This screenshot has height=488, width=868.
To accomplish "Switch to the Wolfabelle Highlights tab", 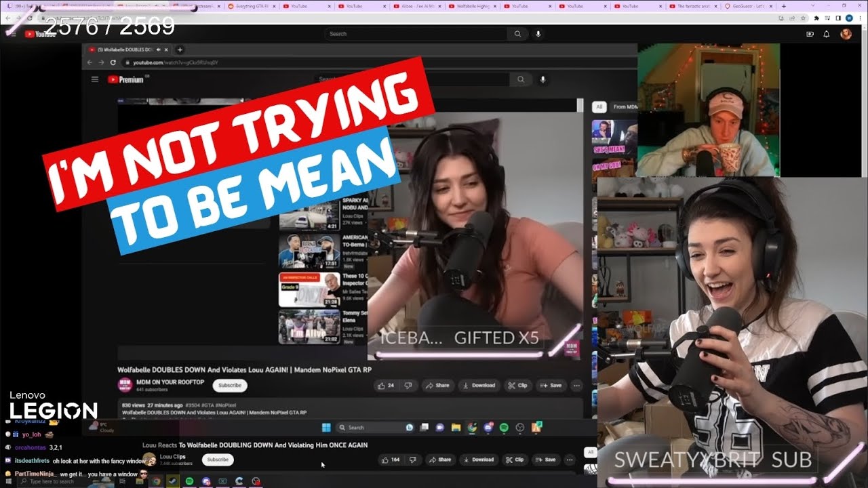I will [473, 6].
